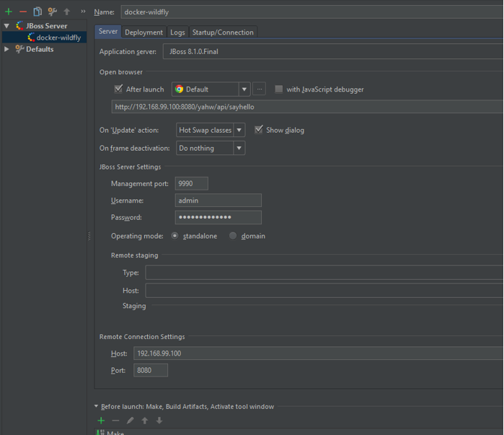Click the browse button next to browser dropdown
The height and width of the screenshot is (435, 504).
[260, 89]
